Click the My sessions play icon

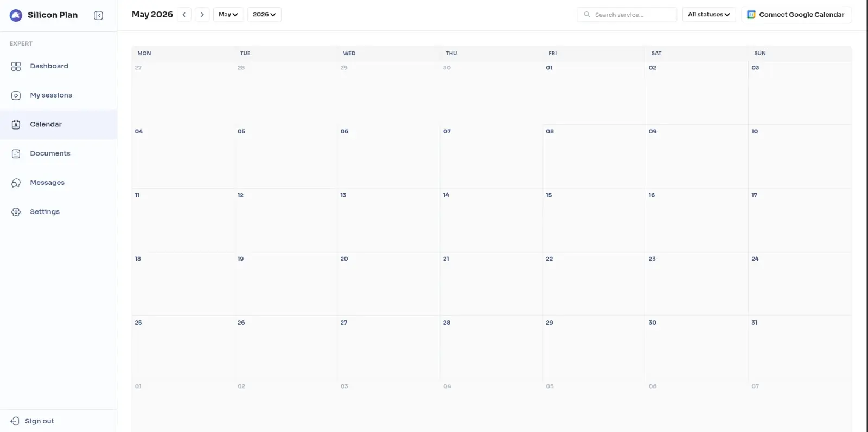tap(16, 95)
